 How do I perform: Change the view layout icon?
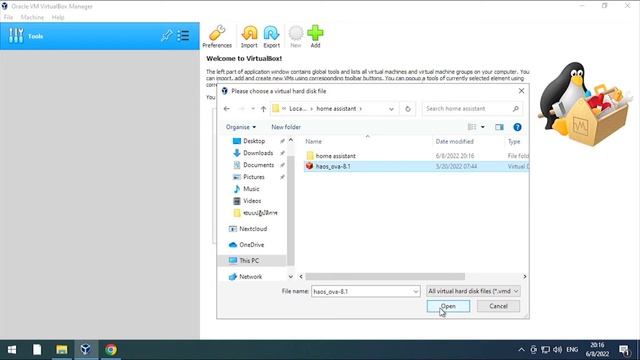(x=472, y=127)
